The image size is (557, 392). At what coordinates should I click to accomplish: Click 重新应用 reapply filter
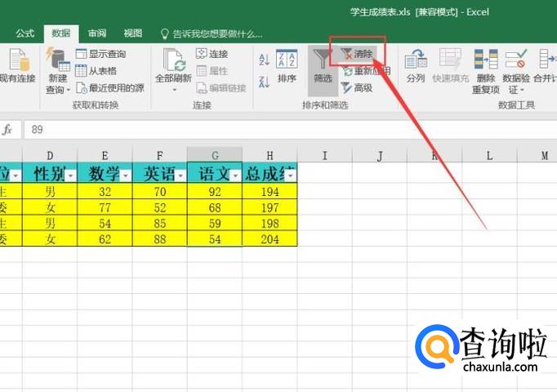click(366, 71)
